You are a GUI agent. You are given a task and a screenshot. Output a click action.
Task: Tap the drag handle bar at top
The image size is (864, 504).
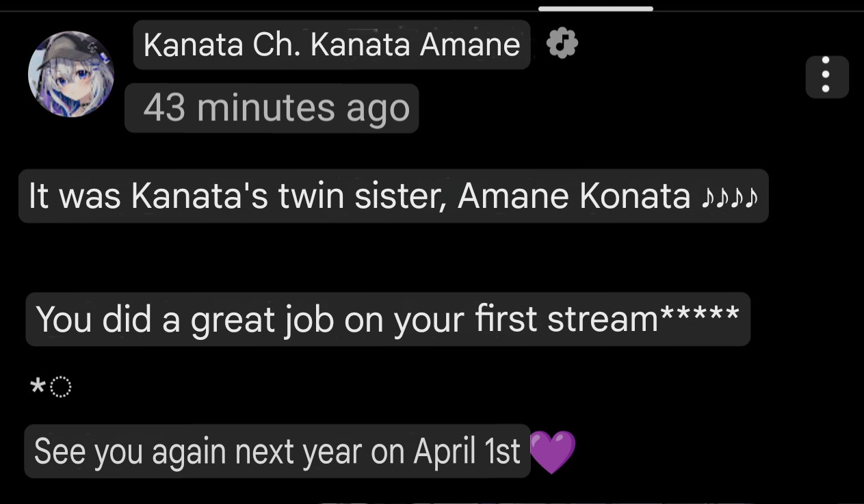point(595,9)
